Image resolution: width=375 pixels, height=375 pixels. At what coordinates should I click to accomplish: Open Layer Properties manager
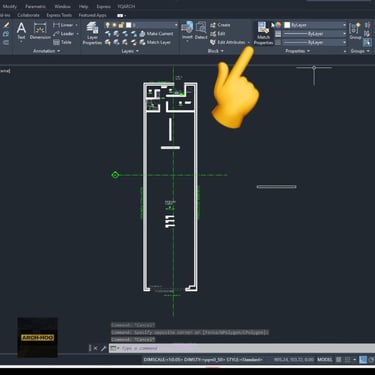point(92,33)
